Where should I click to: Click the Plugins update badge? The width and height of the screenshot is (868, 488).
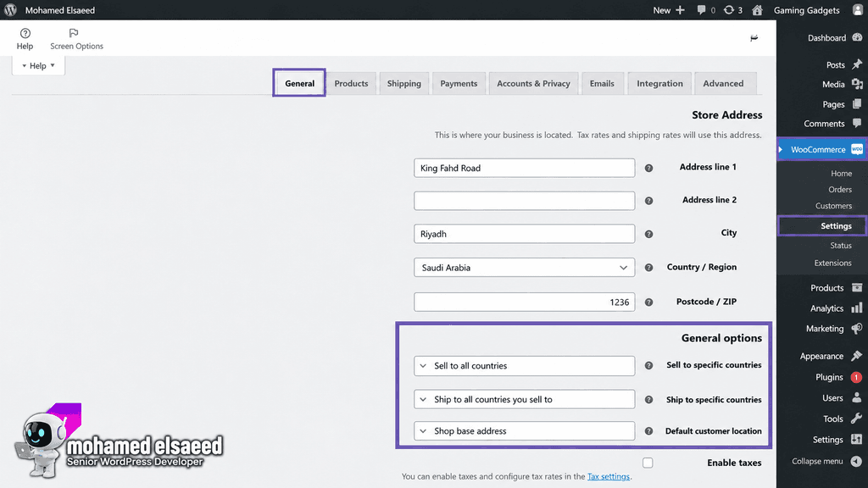tap(856, 377)
